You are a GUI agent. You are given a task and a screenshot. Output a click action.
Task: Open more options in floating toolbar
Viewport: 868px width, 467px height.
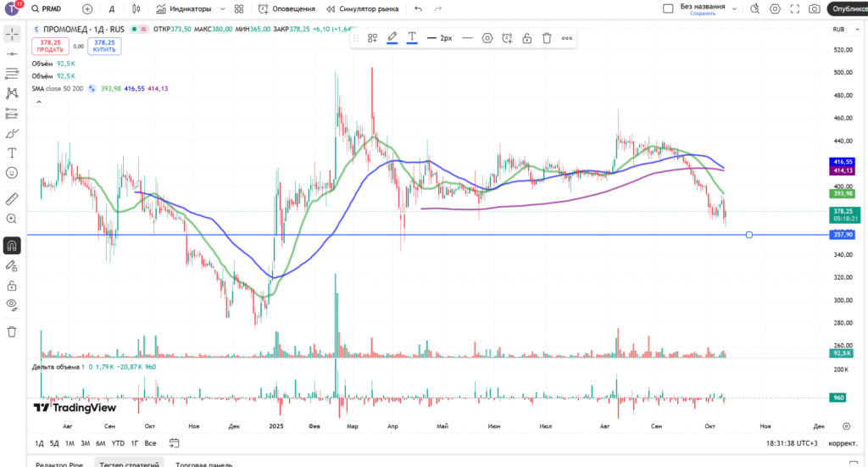click(567, 38)
